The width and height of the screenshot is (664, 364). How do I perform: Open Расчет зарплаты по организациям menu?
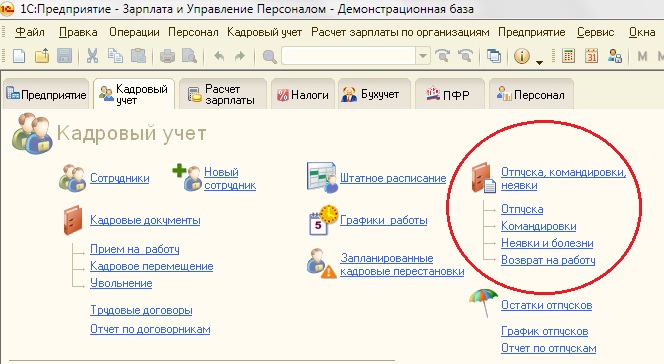[x=400, y=32]
